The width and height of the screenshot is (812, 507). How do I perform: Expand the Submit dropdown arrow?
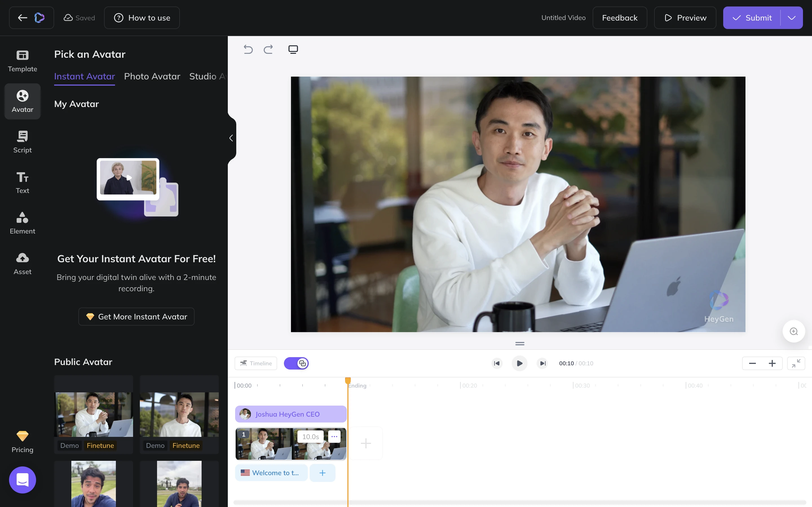click(x=791, y=18)
